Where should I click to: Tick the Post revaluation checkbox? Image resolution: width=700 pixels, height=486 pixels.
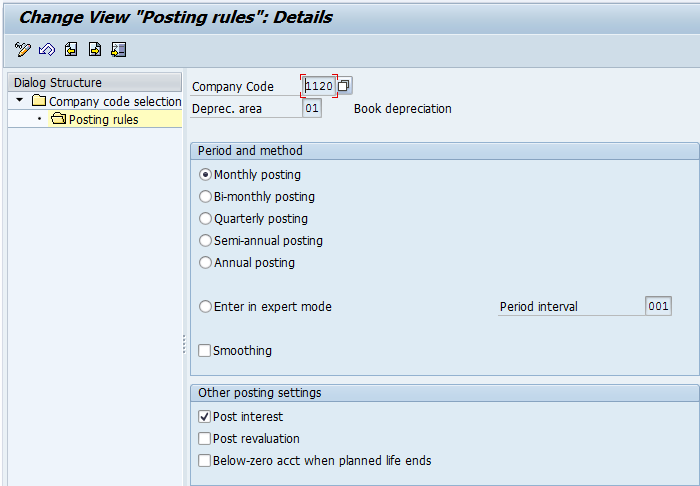[x=204, y=438]
